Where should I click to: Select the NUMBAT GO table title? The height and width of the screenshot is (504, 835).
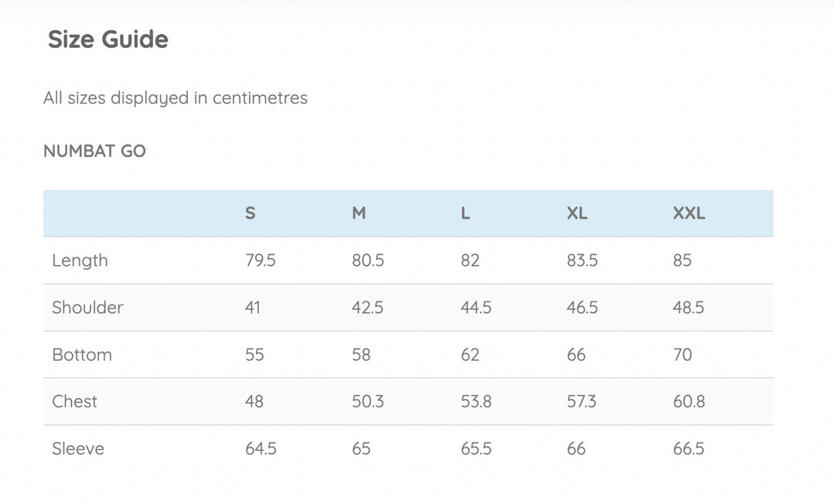94,152
